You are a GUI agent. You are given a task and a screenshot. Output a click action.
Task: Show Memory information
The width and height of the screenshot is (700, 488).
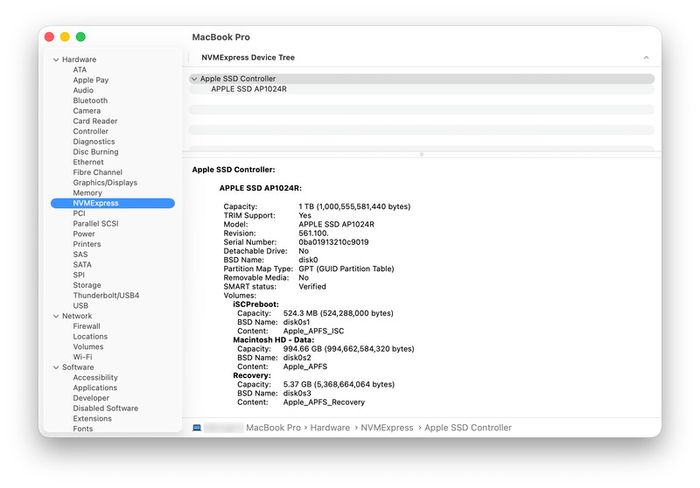click(x=88, y=193)
